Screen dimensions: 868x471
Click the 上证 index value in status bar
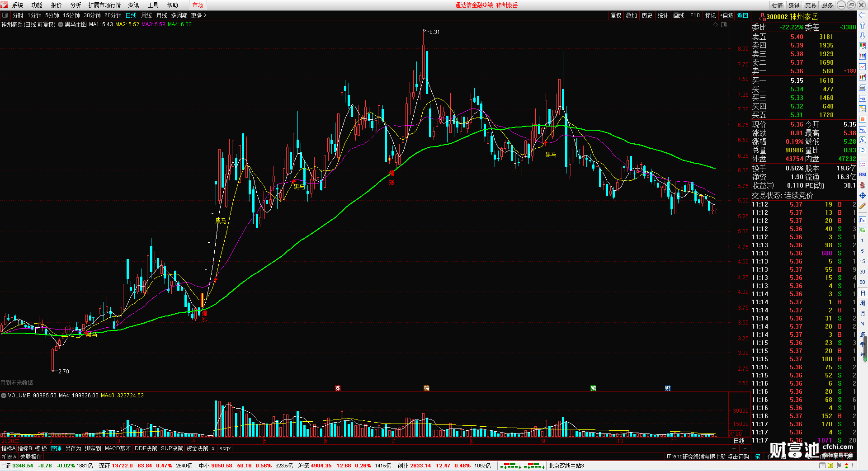pyautogui.click(x=23, y=466)
